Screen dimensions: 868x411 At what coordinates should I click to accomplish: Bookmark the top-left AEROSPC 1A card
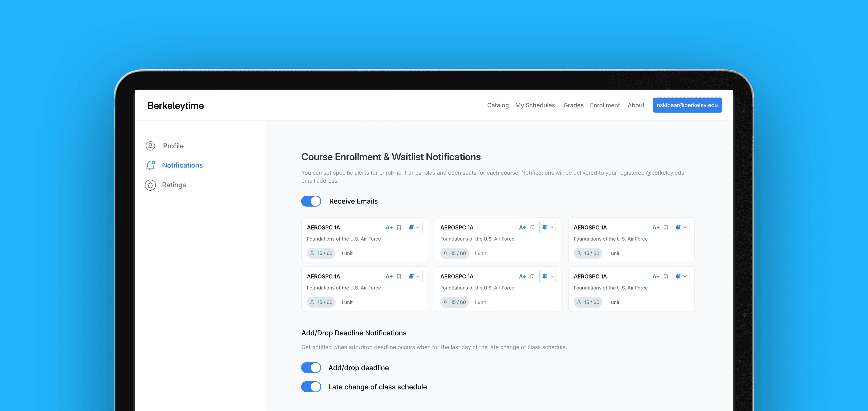[399, 228]
